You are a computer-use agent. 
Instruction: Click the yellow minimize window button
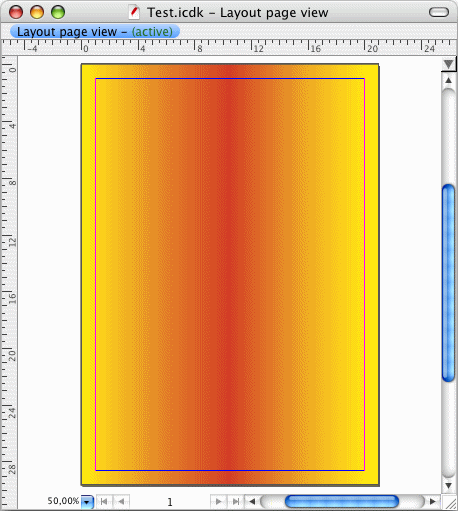[x=37, y=12]
